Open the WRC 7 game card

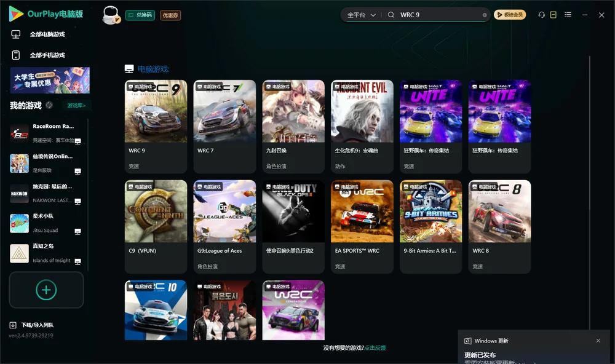pos(224,127)
